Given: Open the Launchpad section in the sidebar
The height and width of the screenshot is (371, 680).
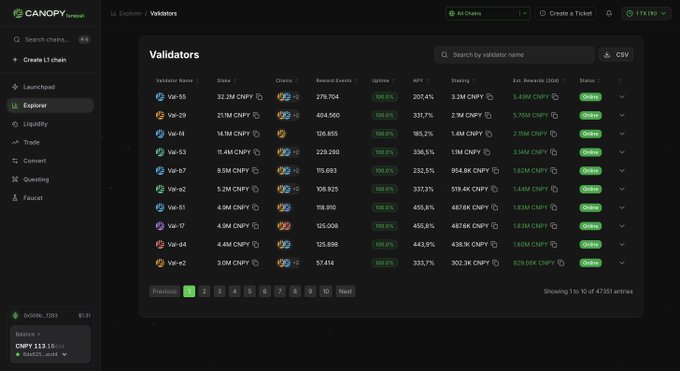Looking at the screenshot, I should 50,87.
